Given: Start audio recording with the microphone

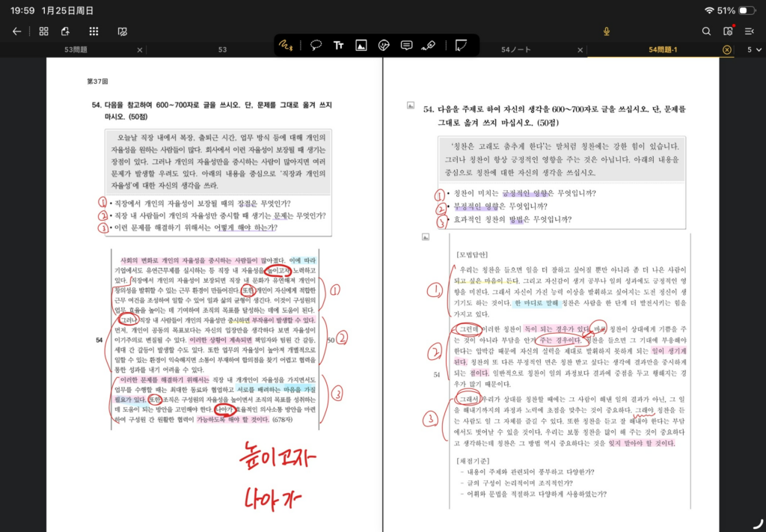Looking at the screenshot, I should pyautogui.click(x=607, y=31).
